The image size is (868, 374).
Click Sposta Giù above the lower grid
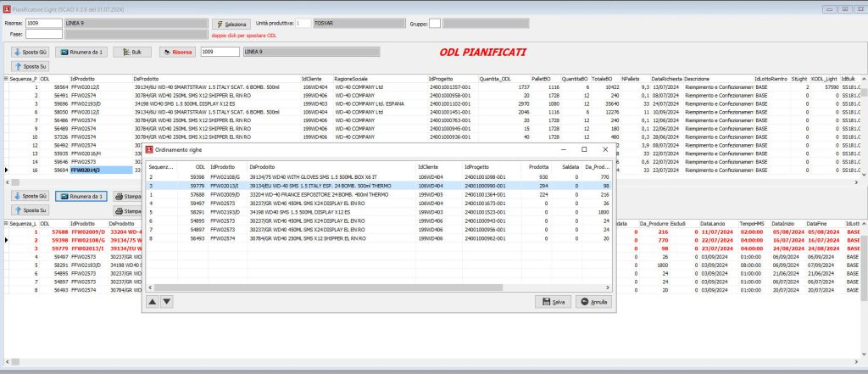tap(30, 196)
